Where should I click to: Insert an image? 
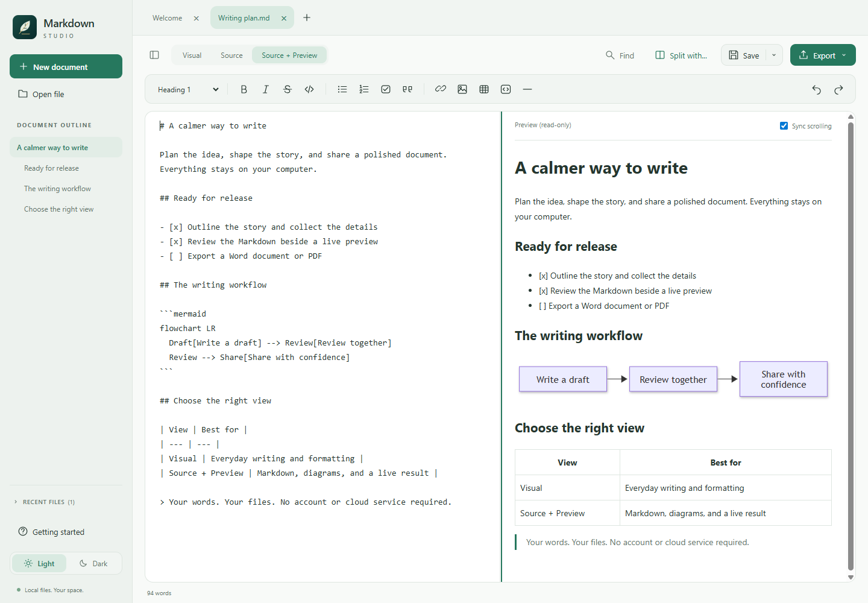click(x=462, y=89)
